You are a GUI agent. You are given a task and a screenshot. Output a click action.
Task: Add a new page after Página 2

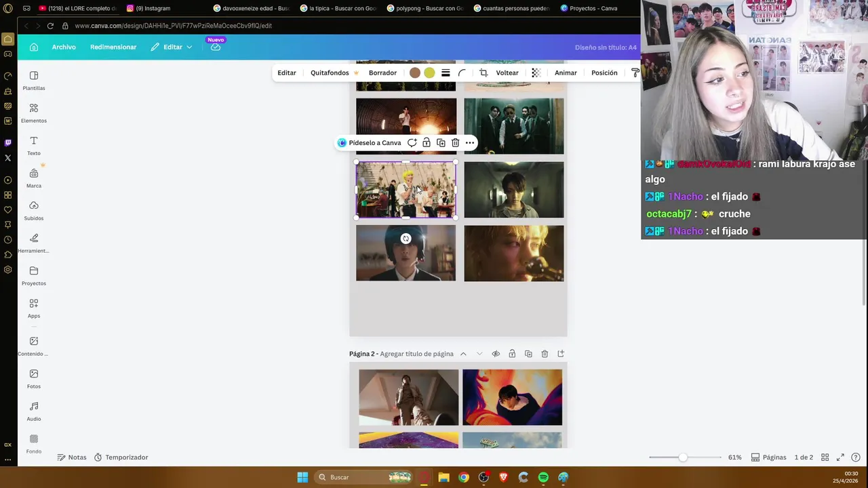561,354
